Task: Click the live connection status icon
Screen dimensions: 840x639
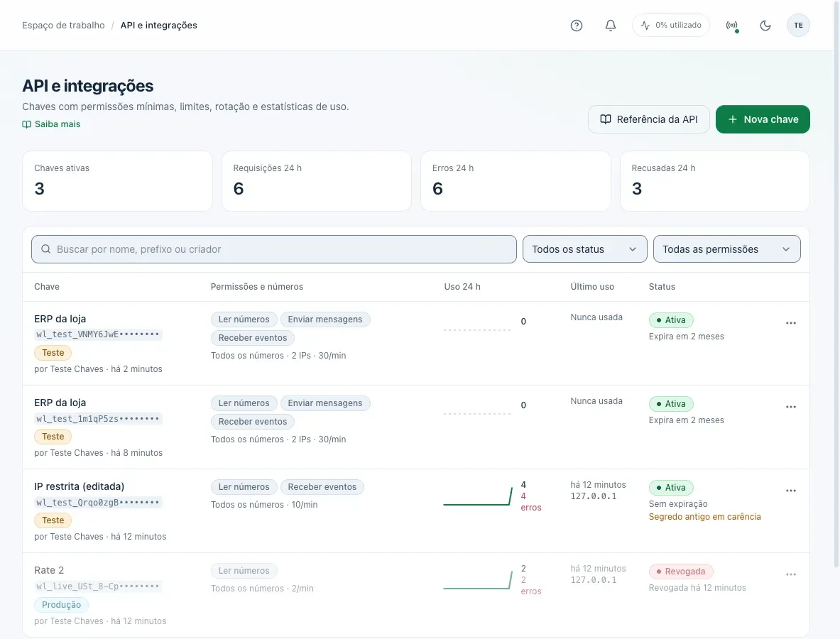Action: [732, 25]
